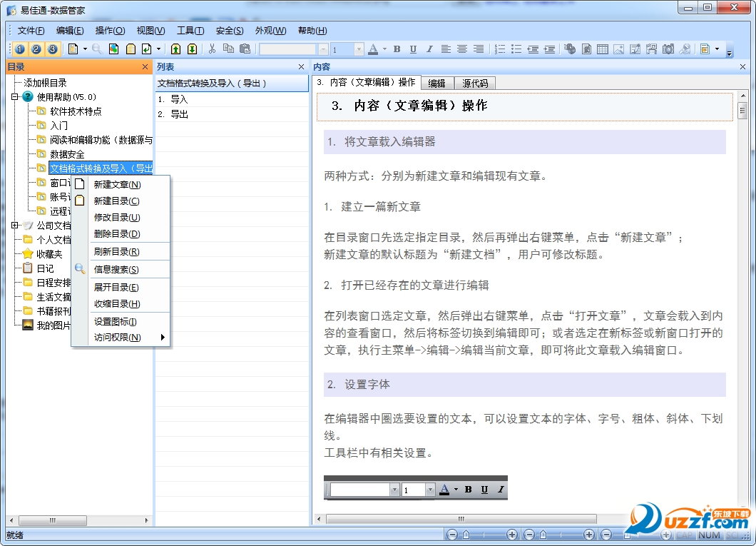Click the magnifier search toolbar icon
The height and width of the screenshot is (546, 756).
97,49
